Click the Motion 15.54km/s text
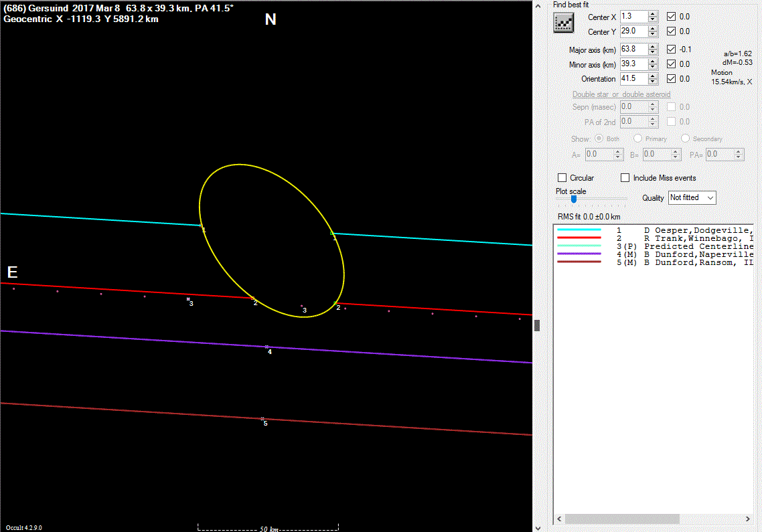 click(731, 77)
